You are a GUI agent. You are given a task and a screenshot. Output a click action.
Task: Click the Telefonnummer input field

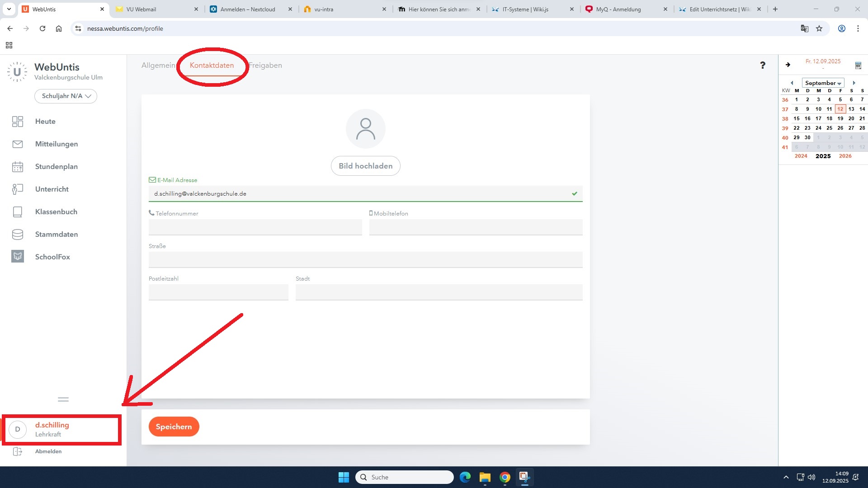255,227
